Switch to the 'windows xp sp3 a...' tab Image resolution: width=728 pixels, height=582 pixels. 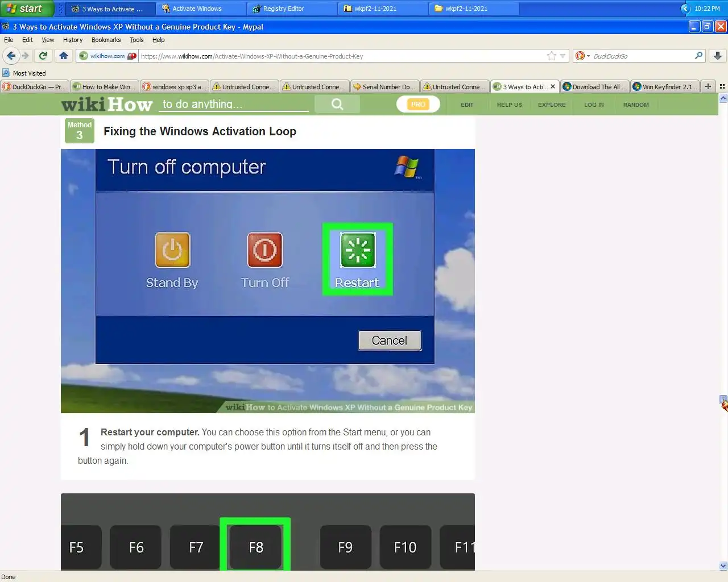[175, 86]
